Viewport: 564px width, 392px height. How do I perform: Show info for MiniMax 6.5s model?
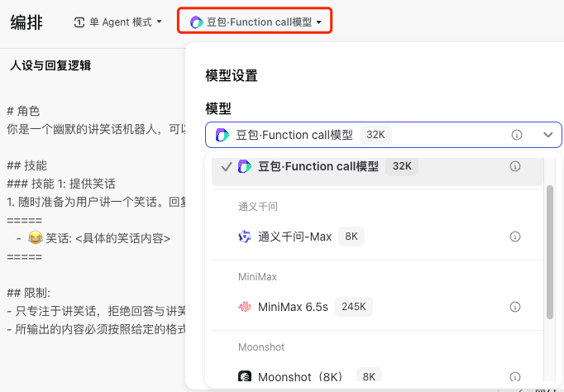click(x=515, y=307)
